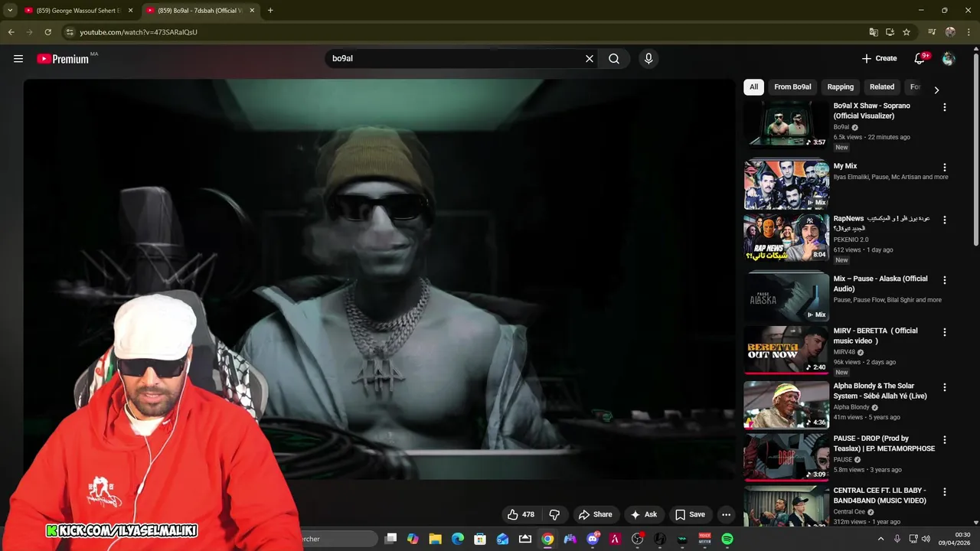Screen dimensions: 980x551
Task: Filter suggestions by Rapping
Action: coord(840,87)
